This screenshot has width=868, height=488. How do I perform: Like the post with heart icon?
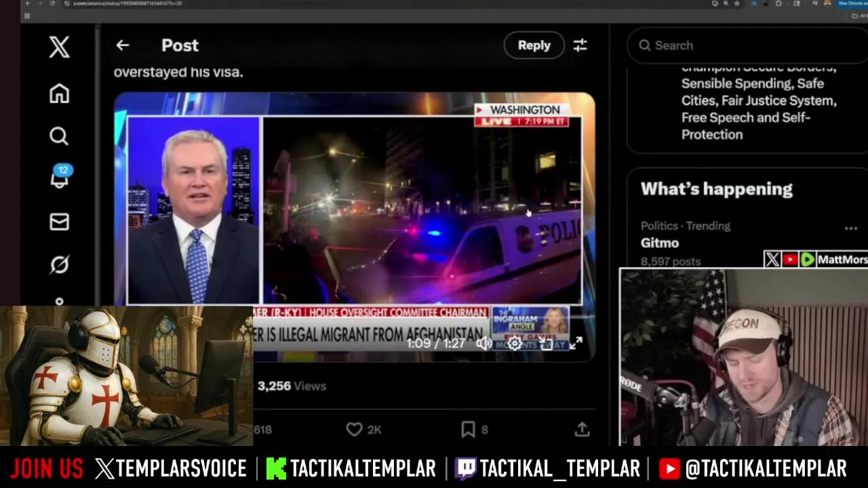pos(354,429)
